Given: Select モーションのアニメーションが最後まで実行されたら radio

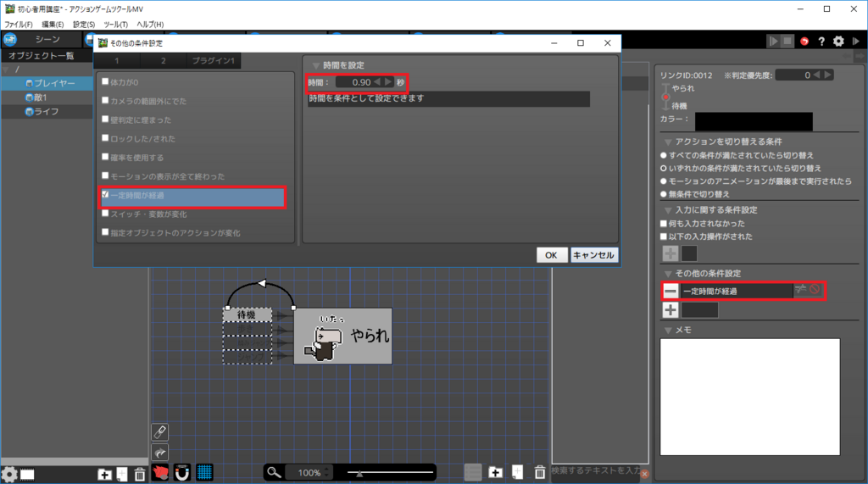Looking at the screenshot, I should coord(664,181).
